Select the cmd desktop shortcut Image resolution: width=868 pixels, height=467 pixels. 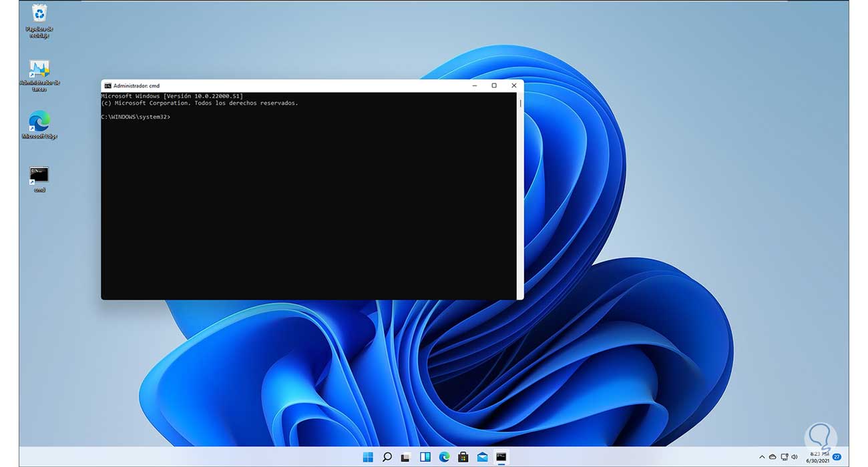point(39,179)
